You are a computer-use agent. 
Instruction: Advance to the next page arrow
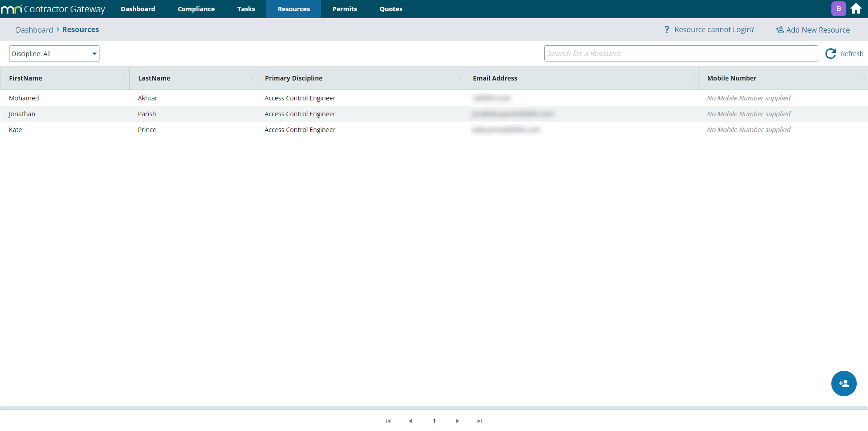pos(457,421)
